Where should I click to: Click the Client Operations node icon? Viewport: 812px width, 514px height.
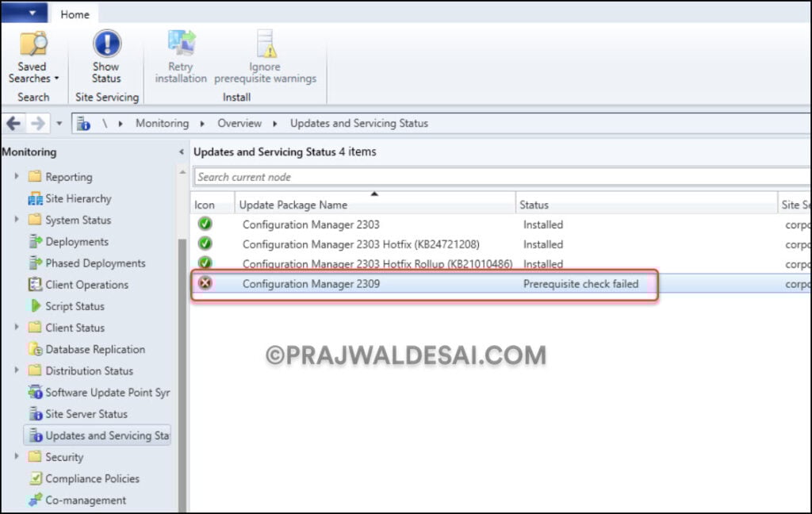tap(35, 284)
